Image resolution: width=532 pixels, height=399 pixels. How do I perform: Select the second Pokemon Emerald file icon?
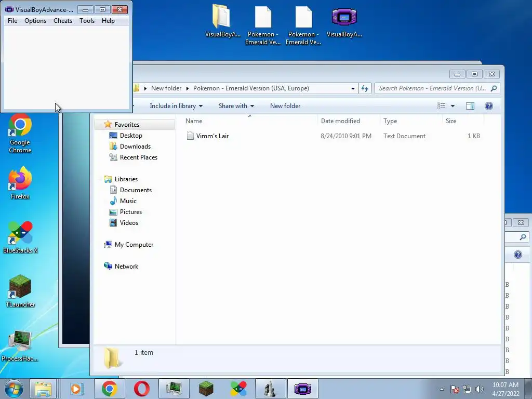[x=303, y=24]
